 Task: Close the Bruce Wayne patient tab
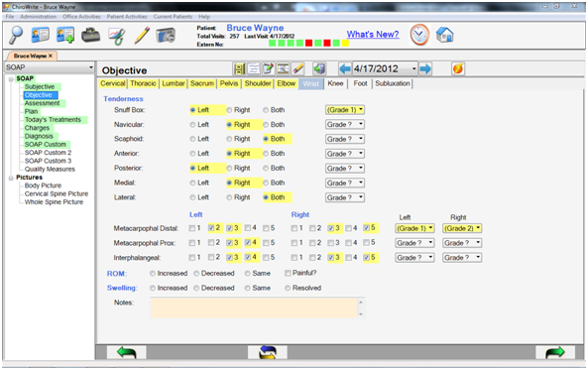click(x=51, y=56)
